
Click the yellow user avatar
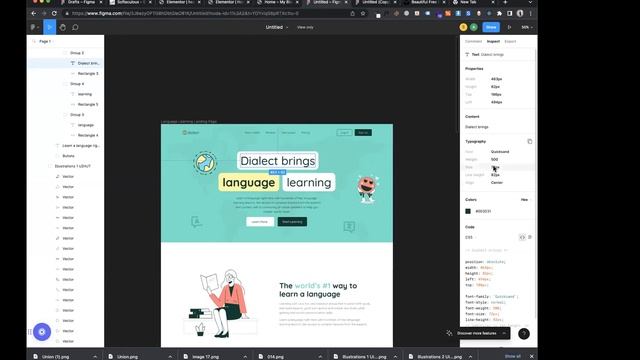pos(463,27)
